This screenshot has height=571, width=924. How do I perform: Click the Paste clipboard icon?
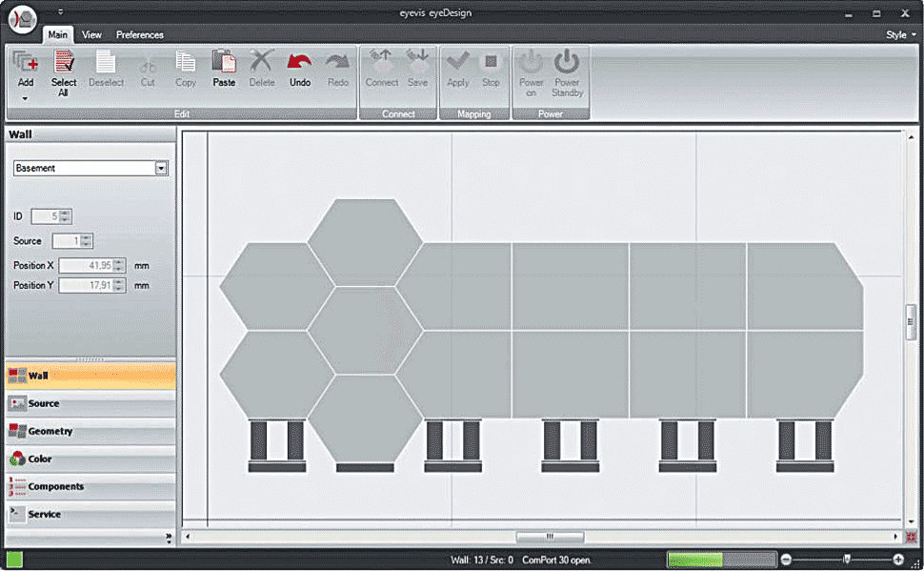click(x=224, y=63)
